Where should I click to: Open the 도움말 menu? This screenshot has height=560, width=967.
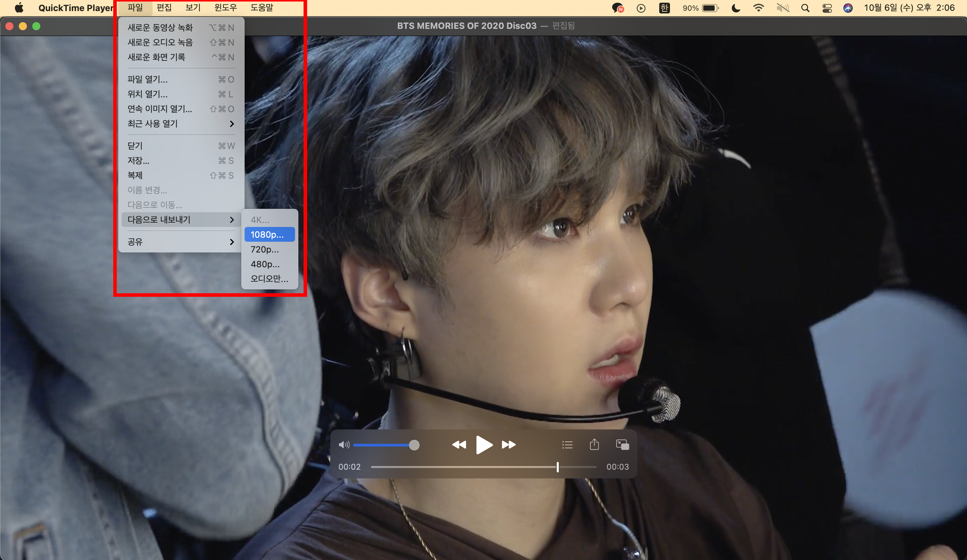[262, 8]
